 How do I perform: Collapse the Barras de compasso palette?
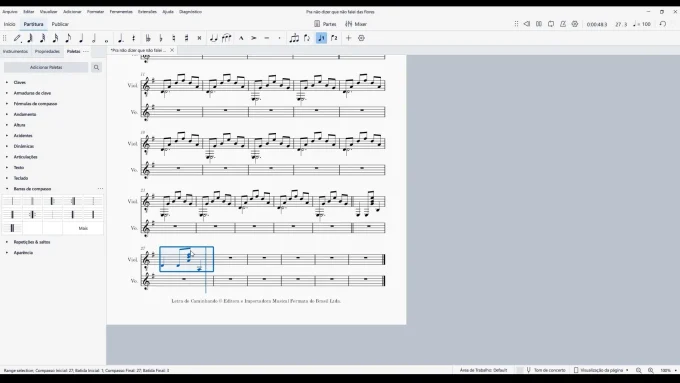(7, 189)
